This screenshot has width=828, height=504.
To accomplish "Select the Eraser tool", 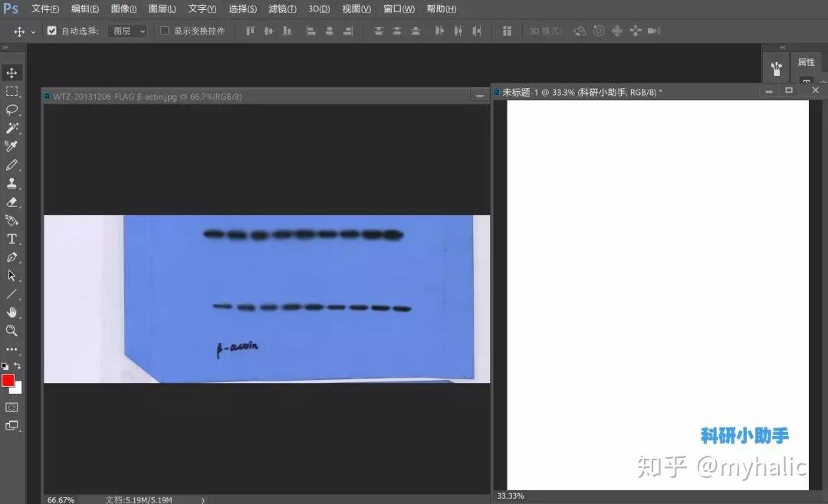I will click(x=11, y=201).
